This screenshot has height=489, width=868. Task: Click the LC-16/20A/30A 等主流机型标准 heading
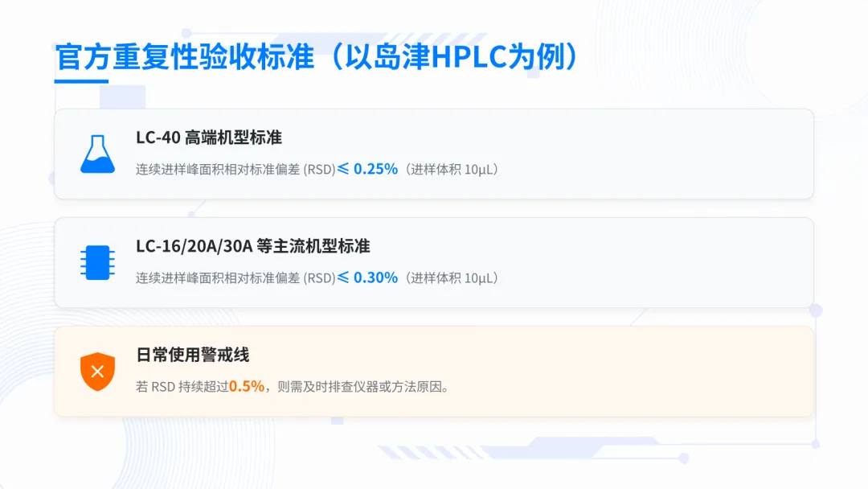click(x=253, y=246)
